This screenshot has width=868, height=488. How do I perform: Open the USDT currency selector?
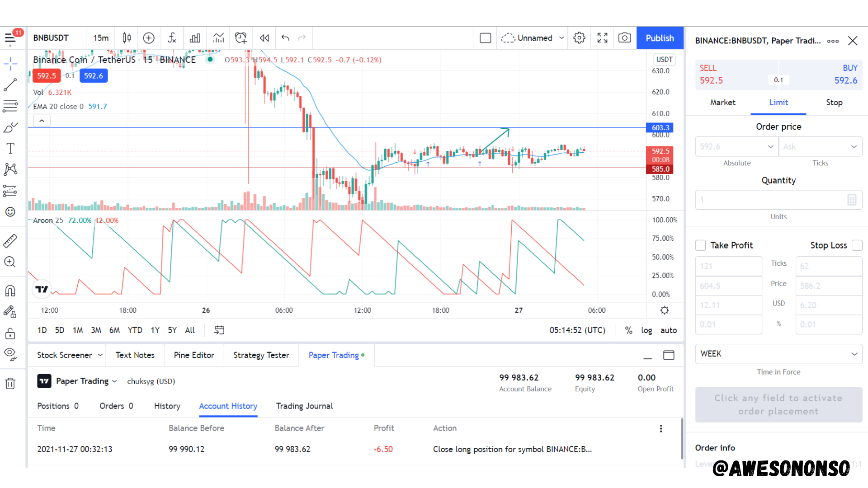click(x=664, y=60)
